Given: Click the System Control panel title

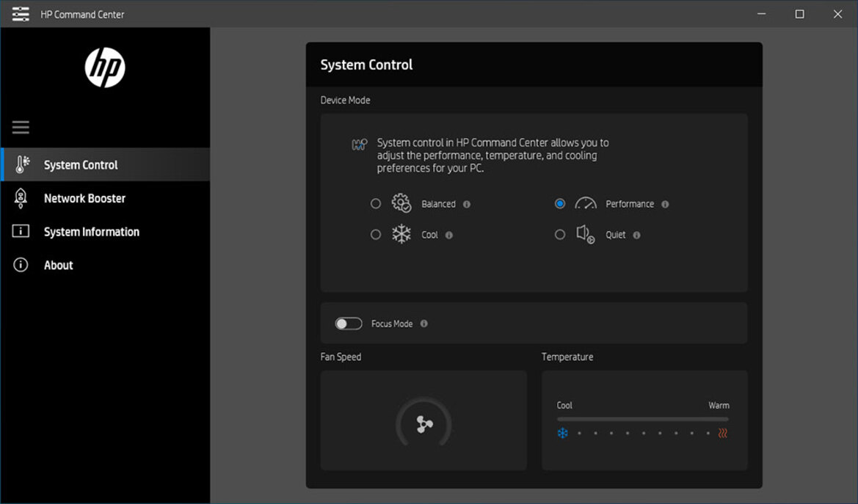Looking at the screenshot, I should 367,65.
